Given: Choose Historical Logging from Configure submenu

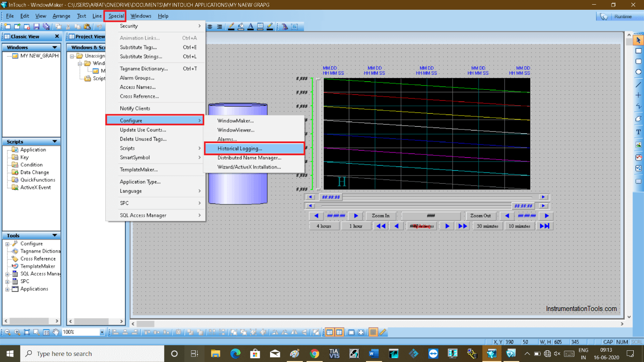Looking at the screenshot, I should click(254, 148).
